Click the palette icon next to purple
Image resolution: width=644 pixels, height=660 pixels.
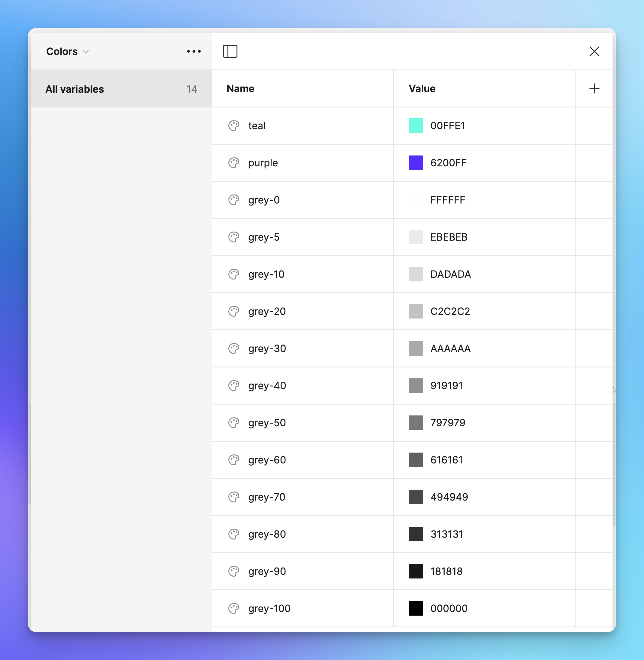(x=235, y=163)
